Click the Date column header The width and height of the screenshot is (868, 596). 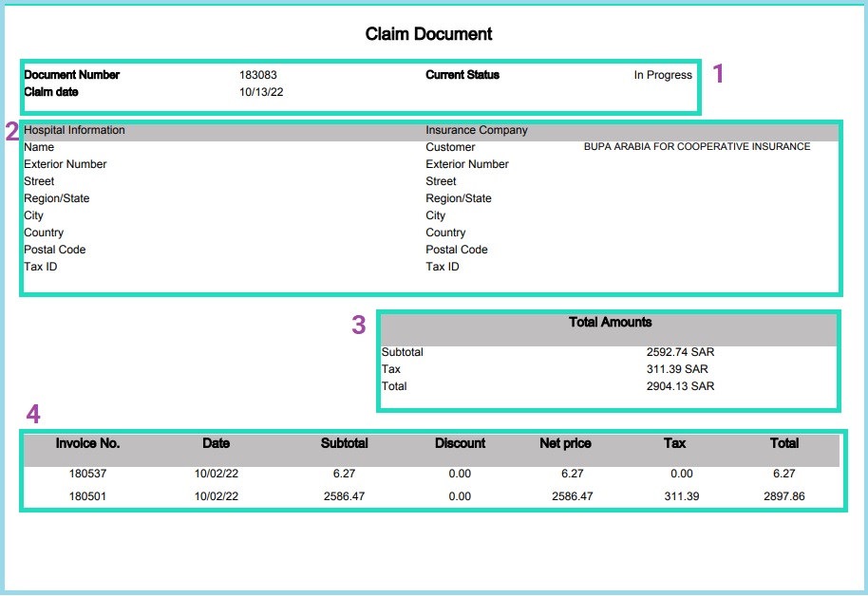click(x=216, y=443)
